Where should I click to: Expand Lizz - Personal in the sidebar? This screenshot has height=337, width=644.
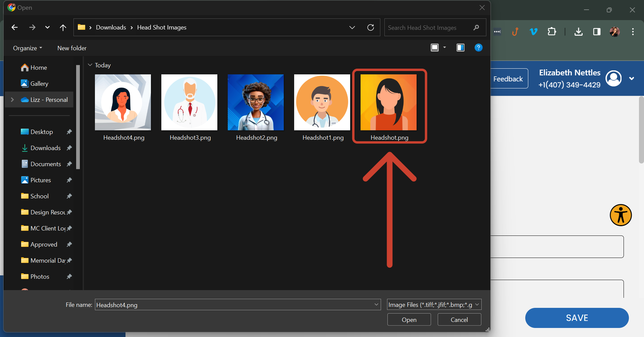(12, 99)
